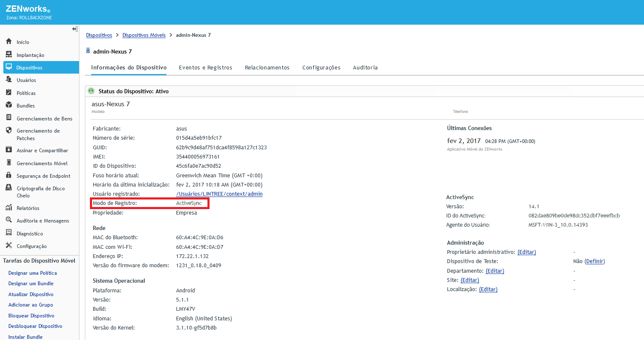This screenshot has width=644, height=340.
Task: Click the modem firmware version 1231_0.18.0_0409
Action: tap(199, 266)
